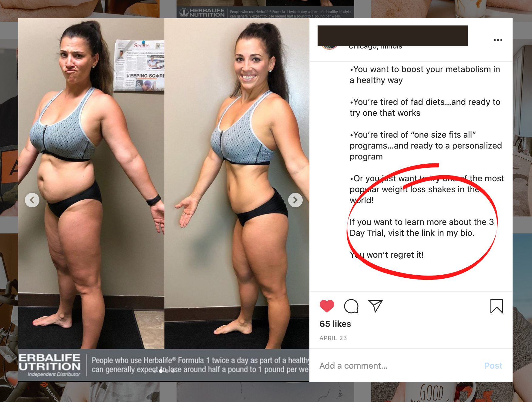Click the Post comment button
This screenshot has width=532, height=402.
pos(493,366)
